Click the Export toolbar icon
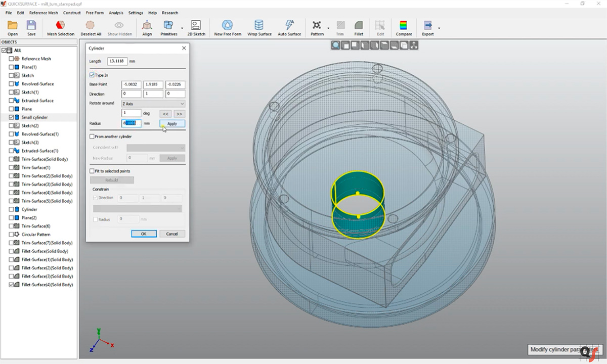The height and width of the screenshot is (364, 607). (427, 25)
